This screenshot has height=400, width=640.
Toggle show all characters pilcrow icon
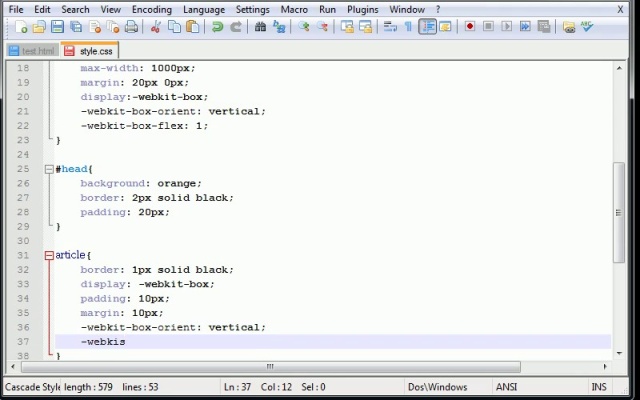point(408,27)
